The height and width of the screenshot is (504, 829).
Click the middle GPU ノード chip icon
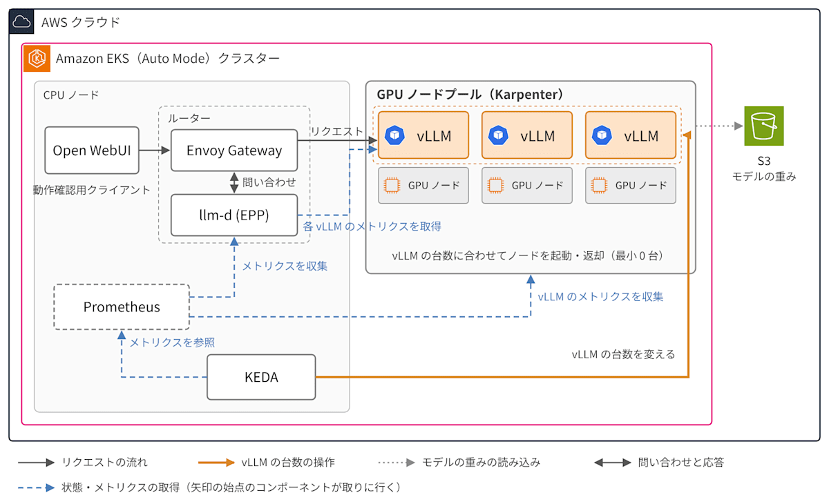click(x=495, y=185)
